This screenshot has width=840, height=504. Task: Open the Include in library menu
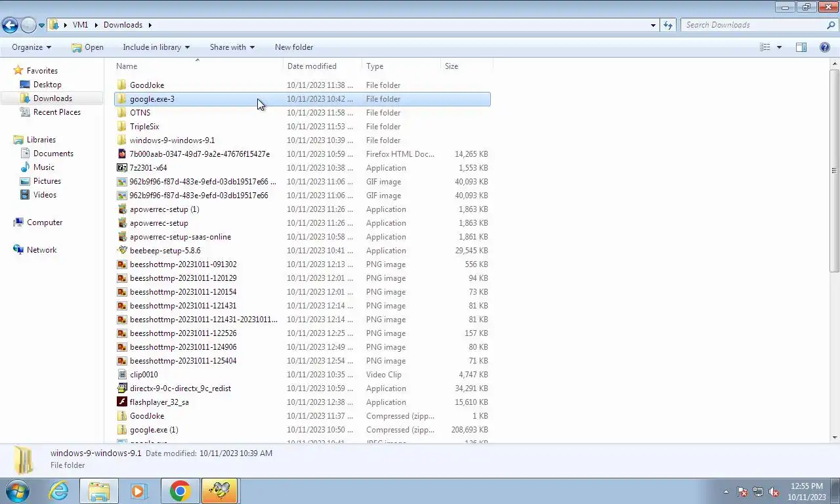click(x=156, y=47)
